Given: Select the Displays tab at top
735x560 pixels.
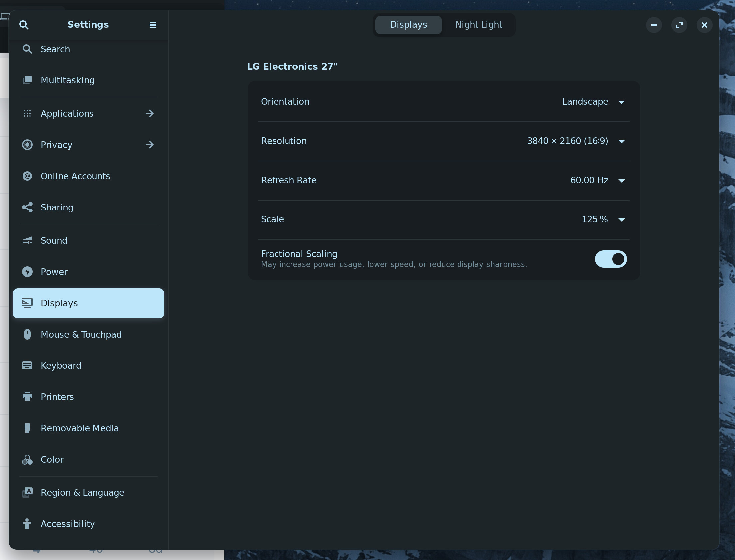Looking at the screenshot, I should [408, 25].
